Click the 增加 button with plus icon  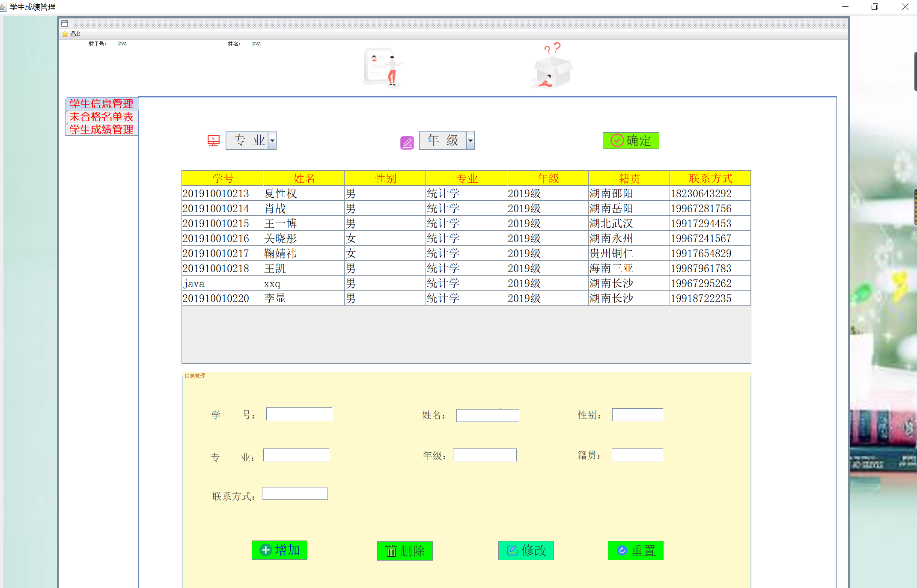click(280, 550)
